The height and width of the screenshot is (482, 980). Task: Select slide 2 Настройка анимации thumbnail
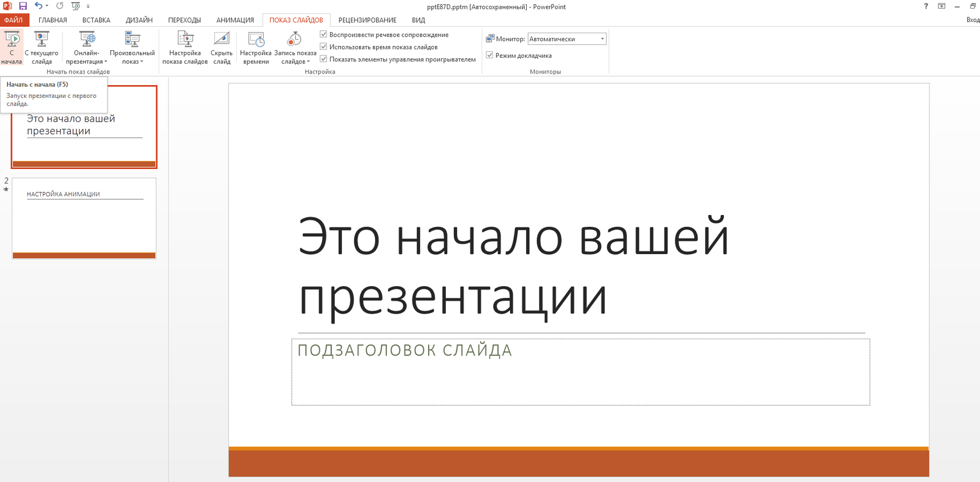coord(84,218)
